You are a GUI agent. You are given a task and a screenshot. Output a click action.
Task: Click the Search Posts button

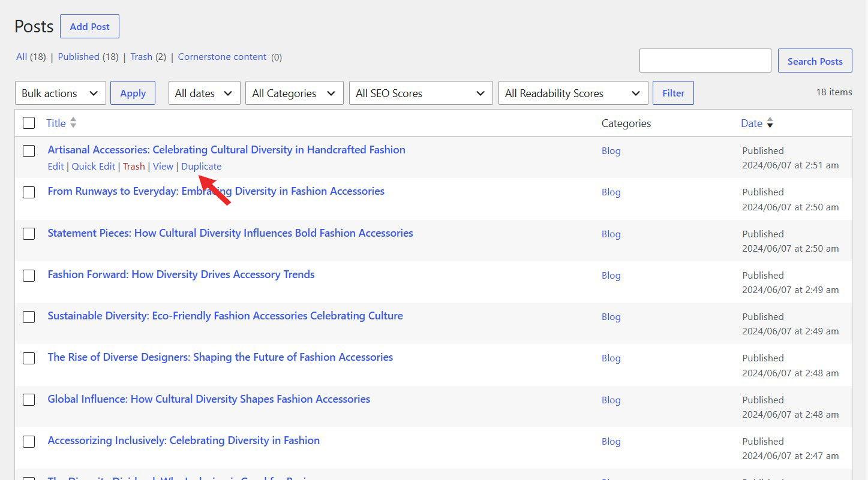pyautogui.click(x=815, y=61)
